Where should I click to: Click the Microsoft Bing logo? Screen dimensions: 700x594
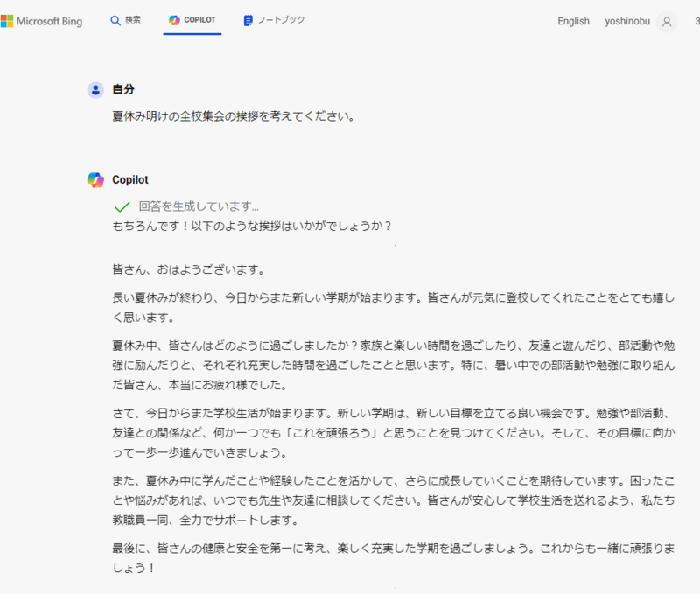click(41, 21)
